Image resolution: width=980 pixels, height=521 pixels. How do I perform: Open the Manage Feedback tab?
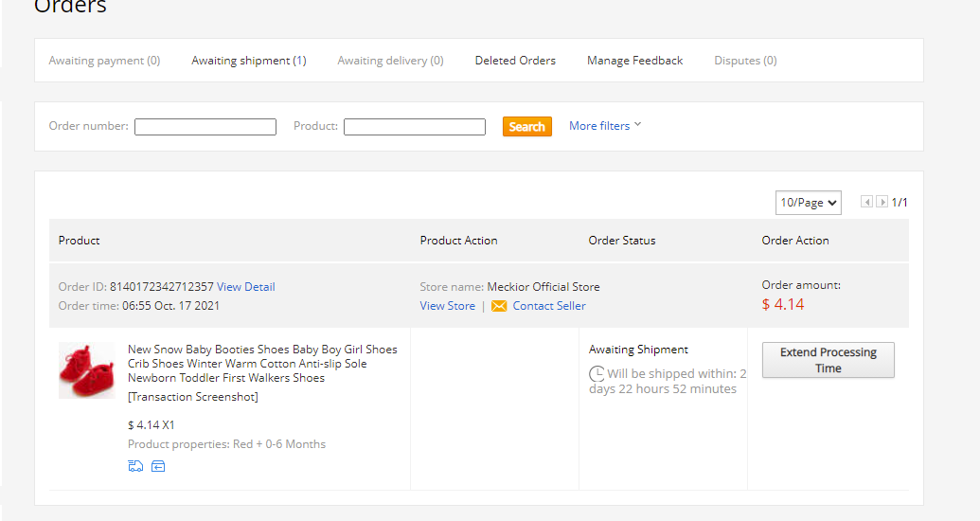[x=634, y=61]
